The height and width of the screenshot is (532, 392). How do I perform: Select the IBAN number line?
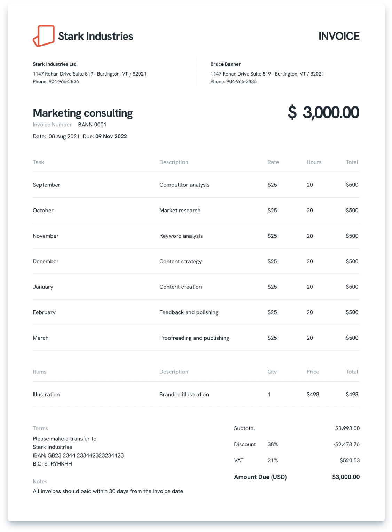(x=78, y=455)
